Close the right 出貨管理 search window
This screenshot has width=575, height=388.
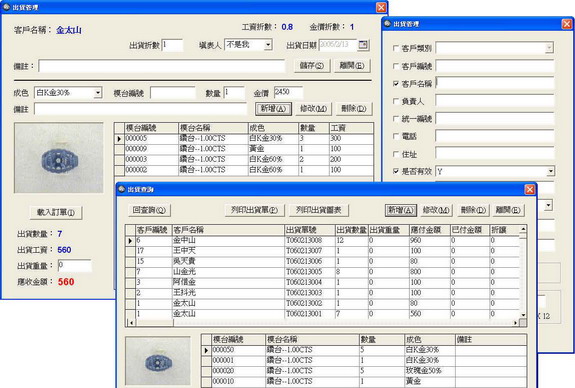pyautogui.click(x=567, y=24)
